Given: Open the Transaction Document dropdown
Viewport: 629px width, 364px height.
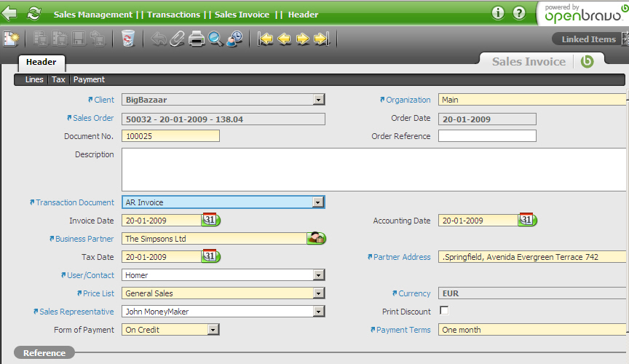Looking at the screenshot, I should click(319, 202).
